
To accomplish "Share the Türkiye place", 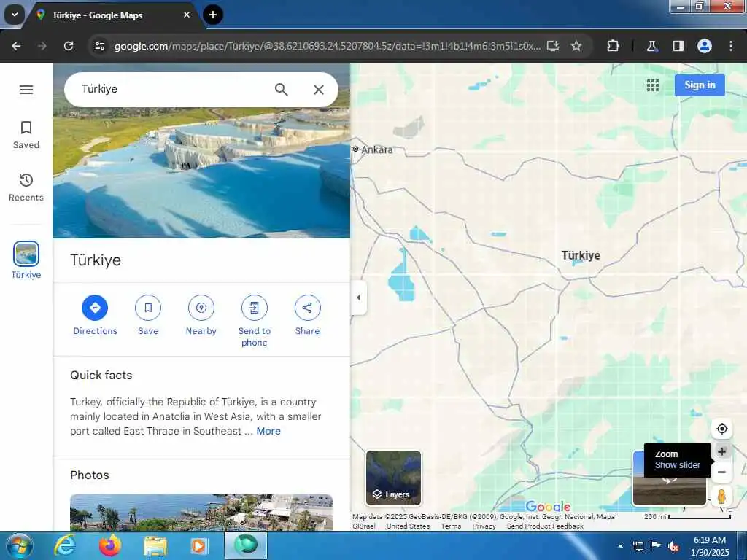I will coord(307,315).
